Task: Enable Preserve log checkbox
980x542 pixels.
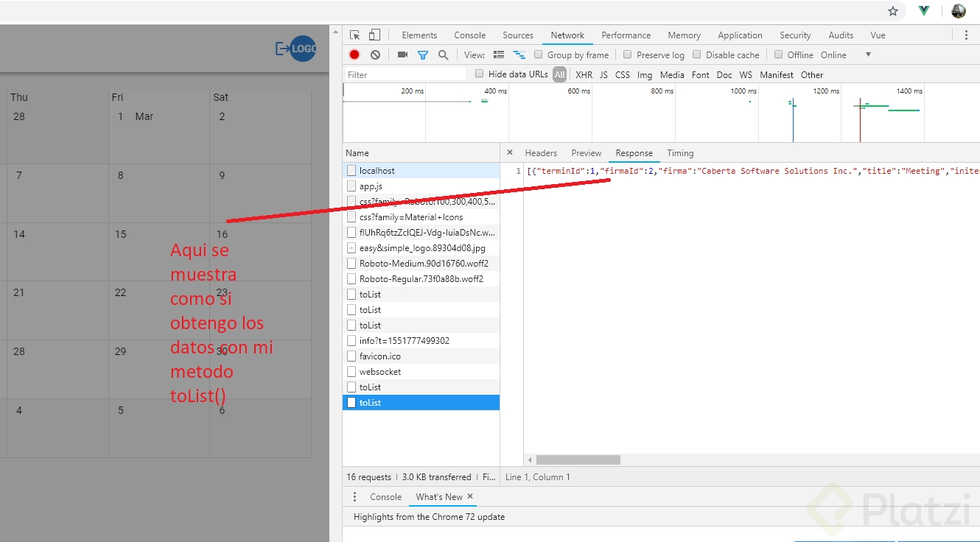Action: [628, 54]
